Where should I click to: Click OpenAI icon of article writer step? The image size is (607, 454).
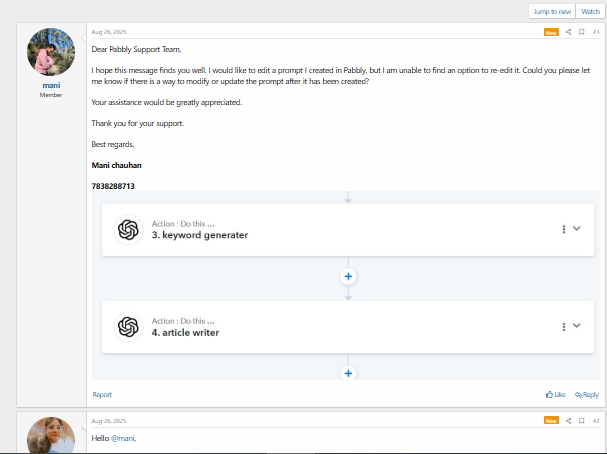point(128,327)
